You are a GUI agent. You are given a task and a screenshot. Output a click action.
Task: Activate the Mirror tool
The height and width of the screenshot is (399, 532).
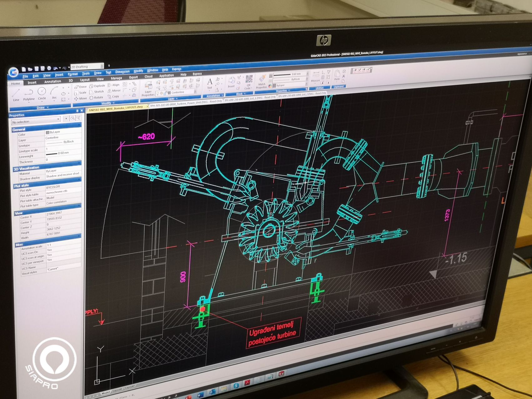pyautogui.click(x=114, y=91)
